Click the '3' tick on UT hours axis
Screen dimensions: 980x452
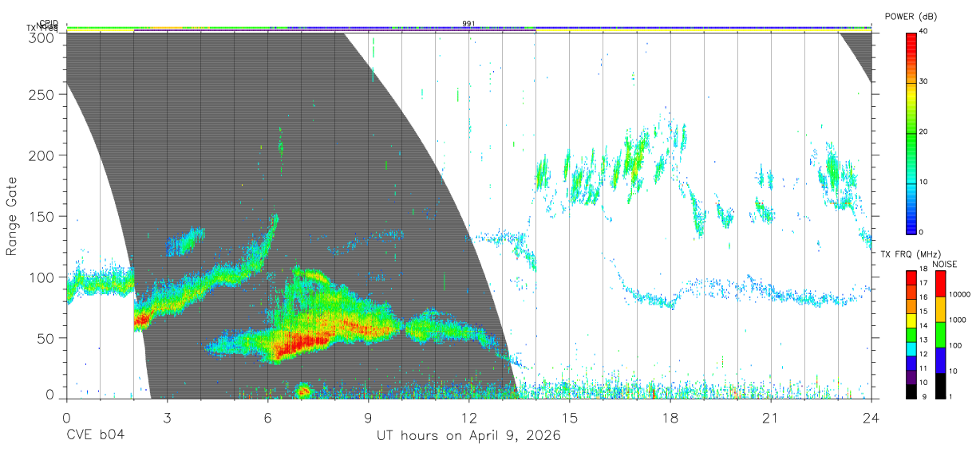tap(167, 417)
